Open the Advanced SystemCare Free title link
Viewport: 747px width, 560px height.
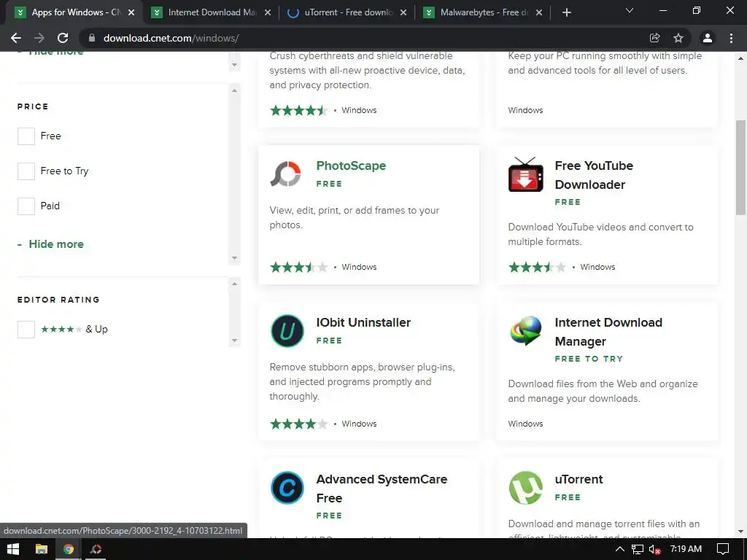382,488
